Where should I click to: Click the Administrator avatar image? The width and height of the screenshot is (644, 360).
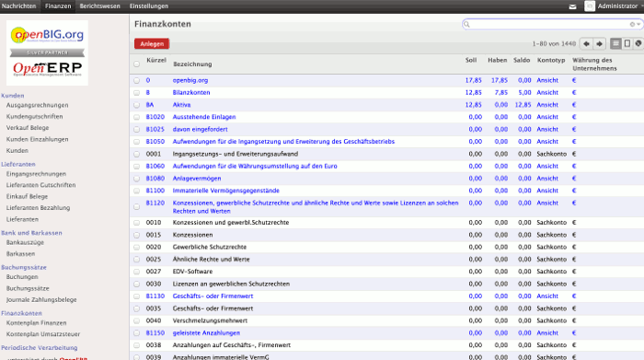click(x=590, y=6)
